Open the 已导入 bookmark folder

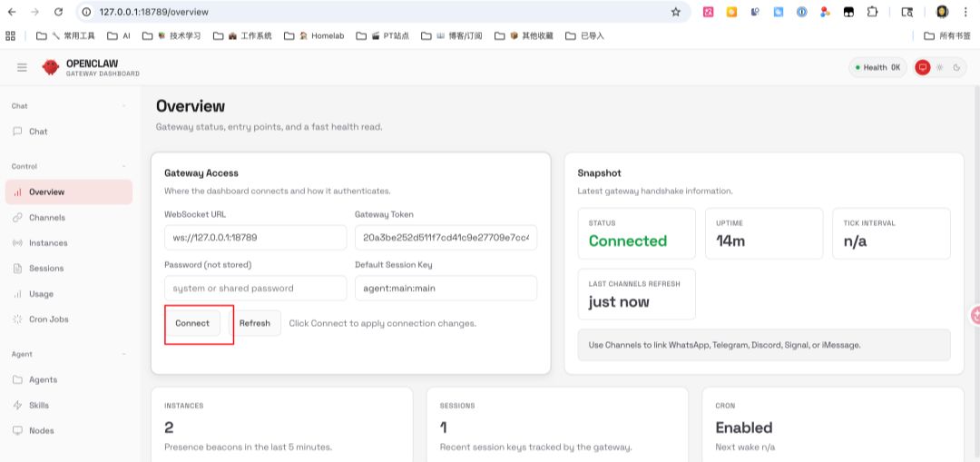point(585,35)
